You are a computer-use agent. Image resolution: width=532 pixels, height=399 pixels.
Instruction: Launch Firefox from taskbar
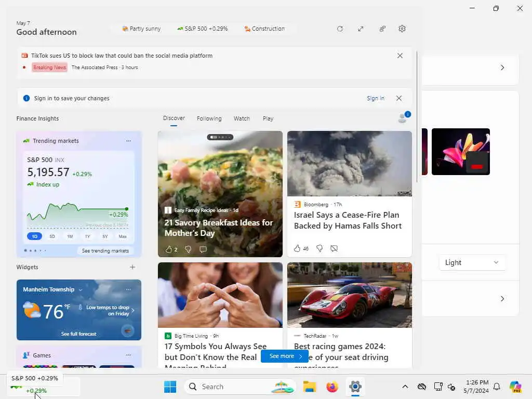(332, 387)
